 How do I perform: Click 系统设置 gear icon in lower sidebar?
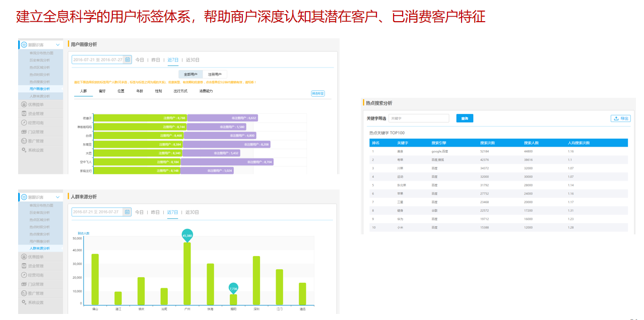pos(24,302)
